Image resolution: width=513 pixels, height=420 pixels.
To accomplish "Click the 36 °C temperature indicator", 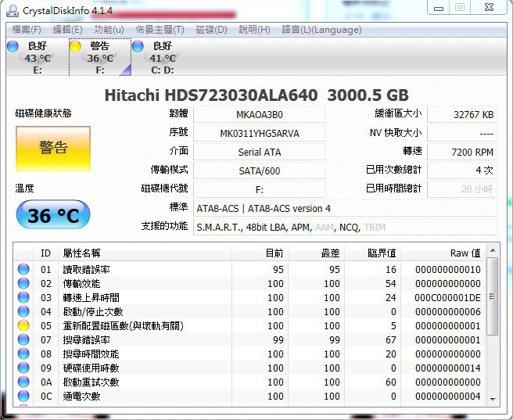I will click(x=53, y=214).
